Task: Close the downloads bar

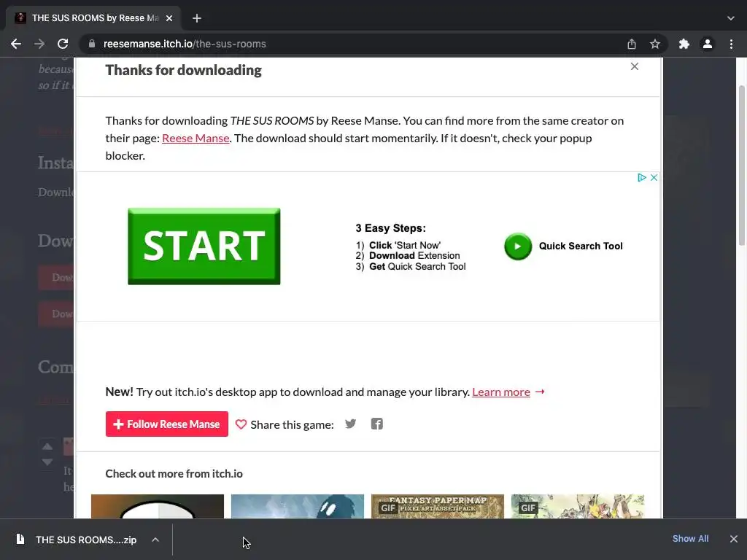Action: 734,539
